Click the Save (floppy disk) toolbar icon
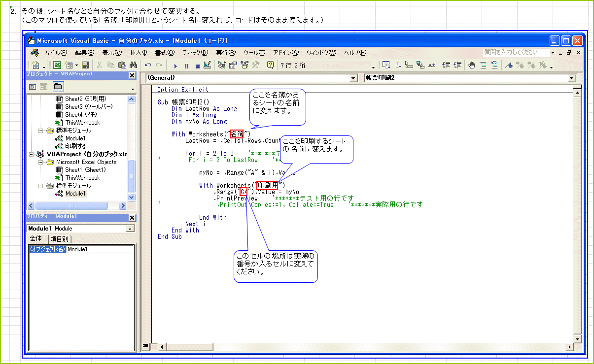 click(85, 65)
